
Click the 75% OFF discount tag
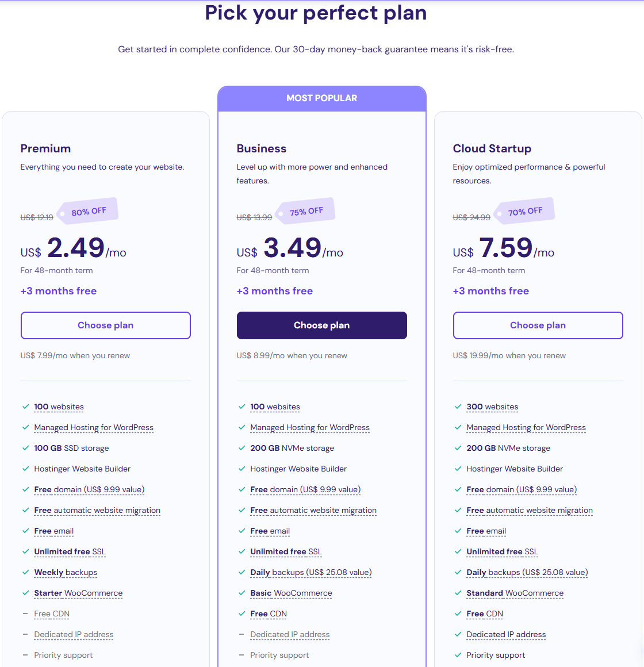305,211
